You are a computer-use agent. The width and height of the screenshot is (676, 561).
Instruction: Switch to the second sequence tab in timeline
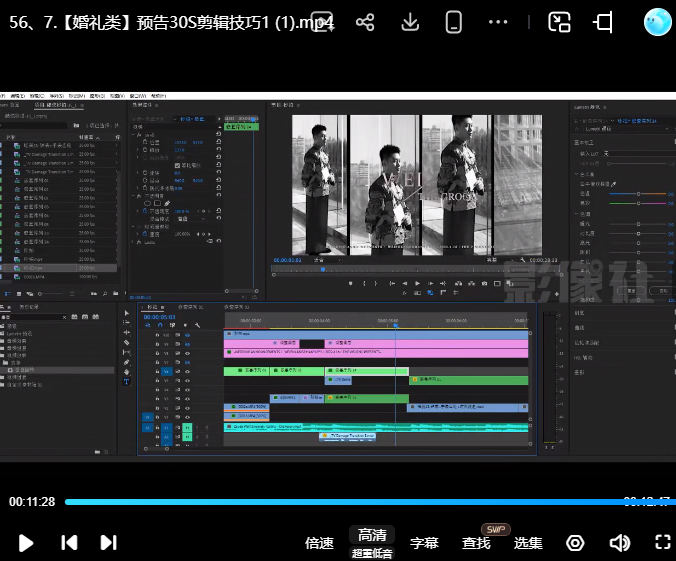[x=191, y=307]
